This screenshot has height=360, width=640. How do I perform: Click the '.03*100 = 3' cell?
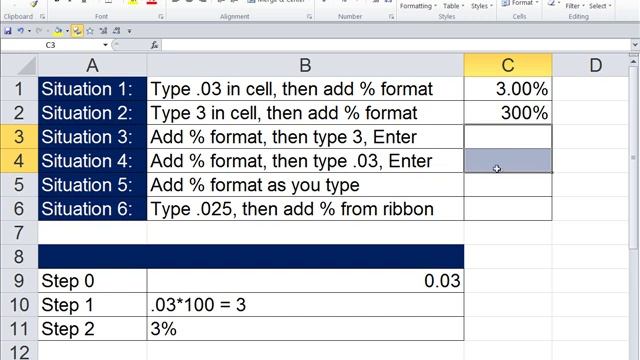tap(305, 305)
